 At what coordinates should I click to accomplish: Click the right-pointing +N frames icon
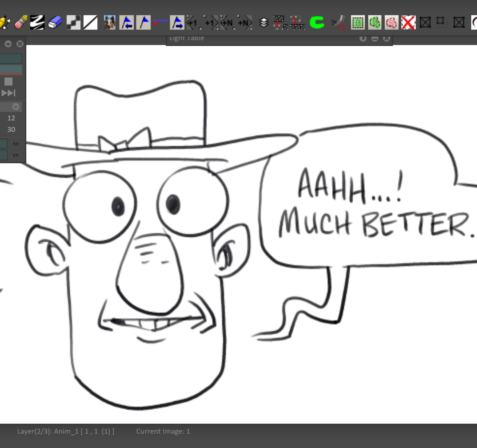click(245, 23)
